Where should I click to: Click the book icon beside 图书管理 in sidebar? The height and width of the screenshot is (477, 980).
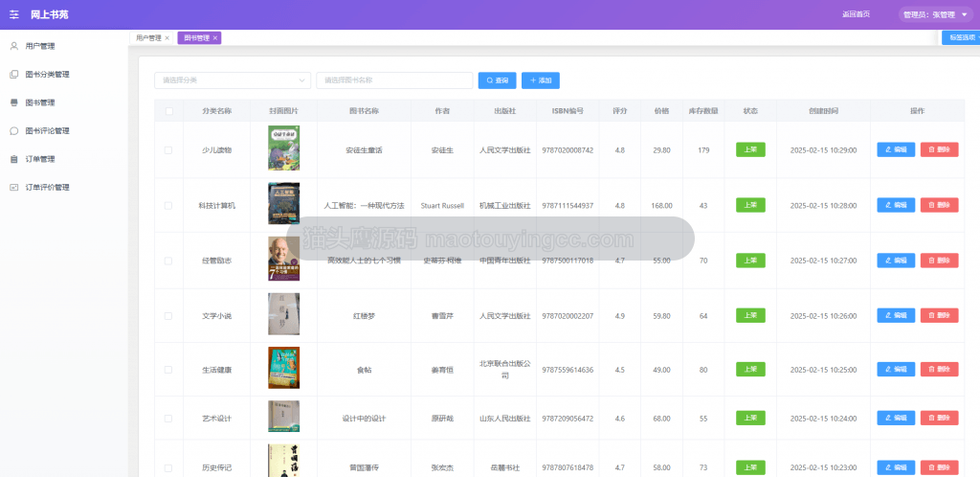13,102
